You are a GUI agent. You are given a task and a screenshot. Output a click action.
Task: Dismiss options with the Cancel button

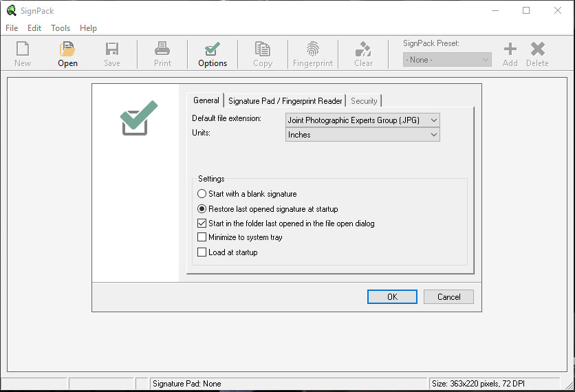coord(448,296)
